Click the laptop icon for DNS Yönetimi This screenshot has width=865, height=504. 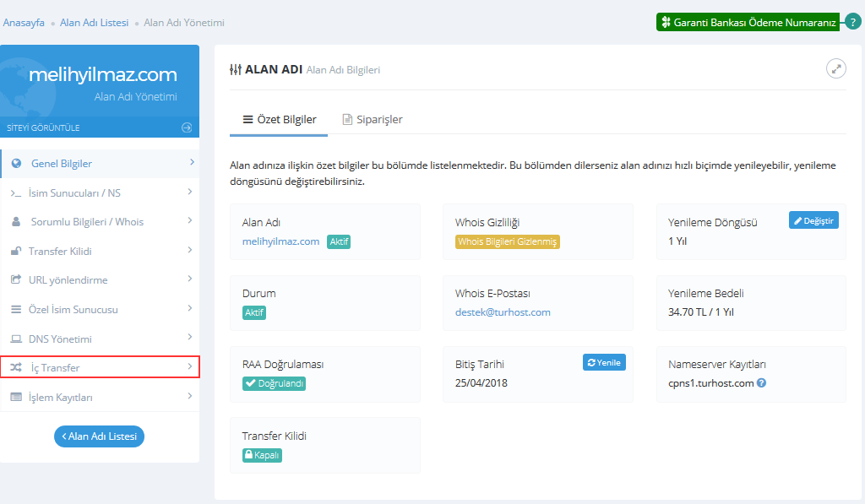[x=16, y=339]
